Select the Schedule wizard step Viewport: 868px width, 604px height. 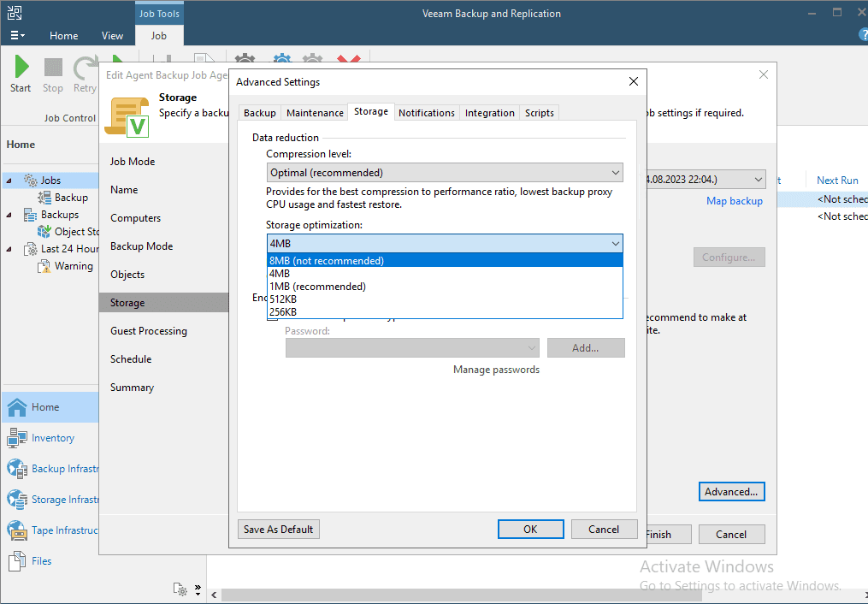[x=131, y=359]
